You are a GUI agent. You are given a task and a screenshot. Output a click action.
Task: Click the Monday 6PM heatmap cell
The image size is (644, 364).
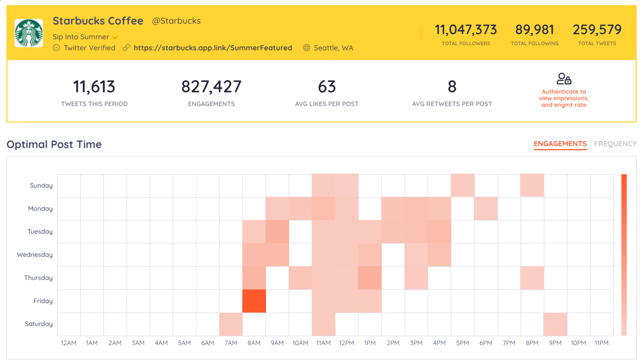point(486,209)
